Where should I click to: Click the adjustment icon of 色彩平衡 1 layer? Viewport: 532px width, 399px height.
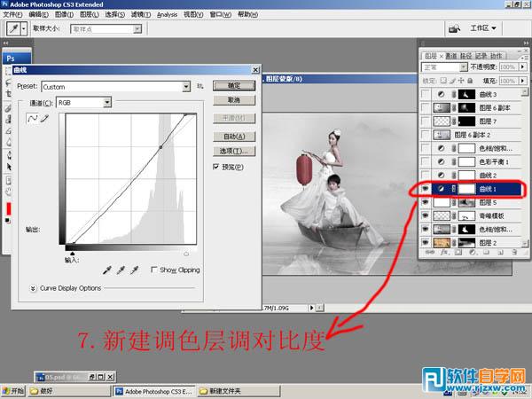(x=441, y=162)
